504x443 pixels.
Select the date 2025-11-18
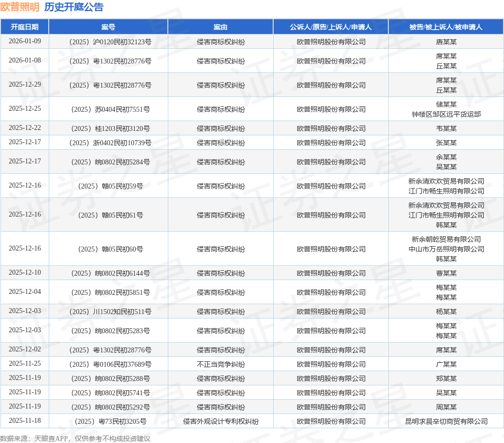pyautogui.click(x=25, y=420)
